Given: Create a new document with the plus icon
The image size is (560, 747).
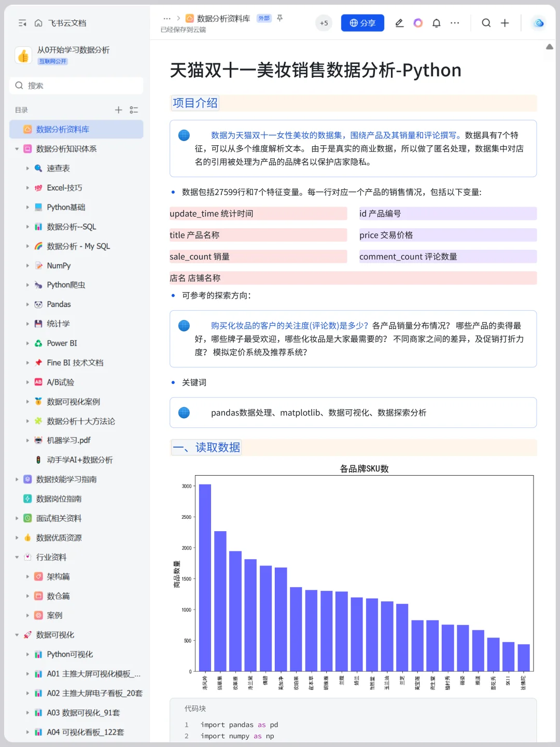Looking at the screenshot, I should tap(505, 23).
